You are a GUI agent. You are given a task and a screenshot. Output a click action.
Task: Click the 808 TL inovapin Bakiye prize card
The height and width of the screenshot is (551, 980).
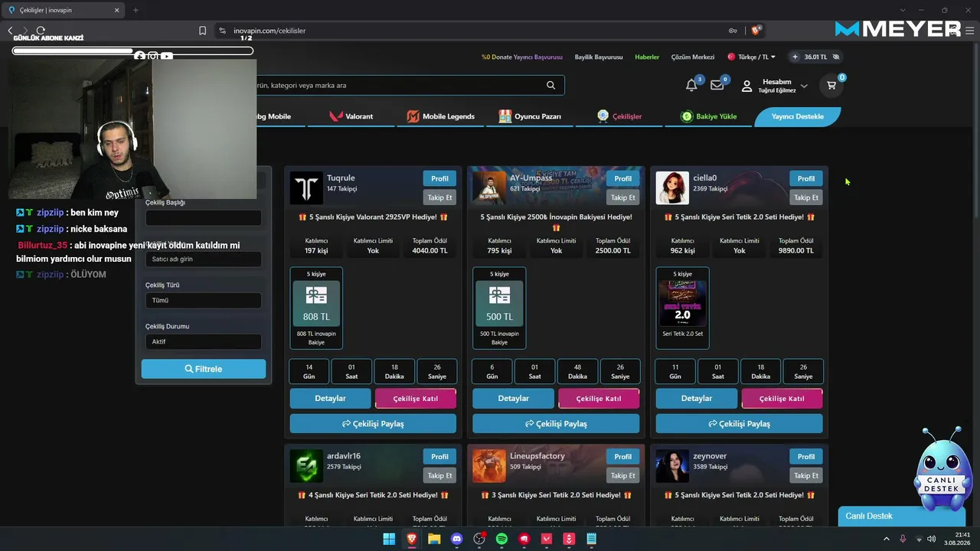316,308
